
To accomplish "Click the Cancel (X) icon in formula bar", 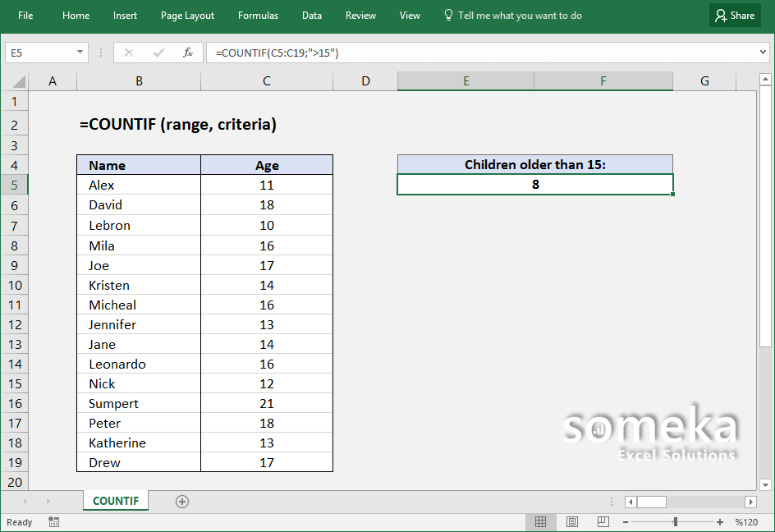I will click(x=128, y=52).
